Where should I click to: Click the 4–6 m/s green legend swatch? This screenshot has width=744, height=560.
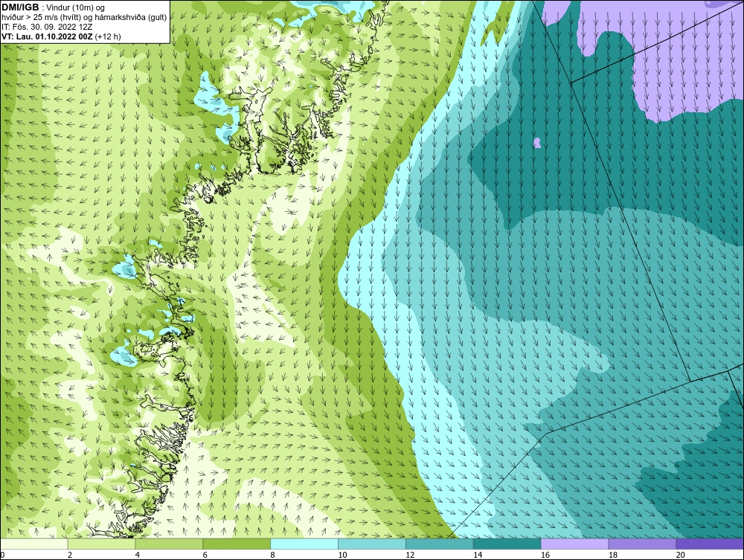point(169,544)
